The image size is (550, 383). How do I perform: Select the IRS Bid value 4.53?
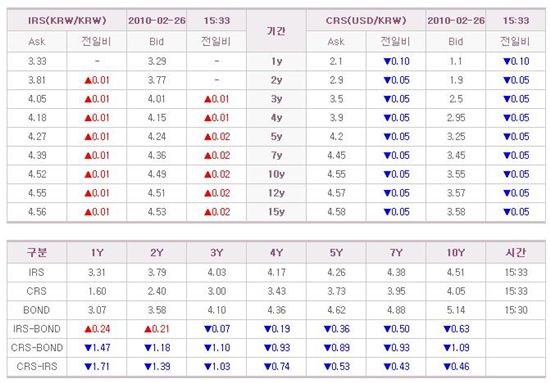(x=157, y=212)
